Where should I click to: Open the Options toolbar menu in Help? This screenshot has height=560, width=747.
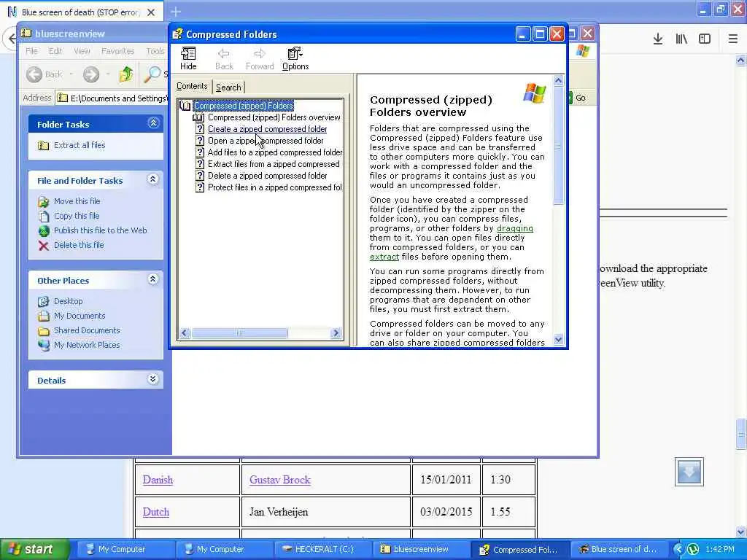point(295,58)
